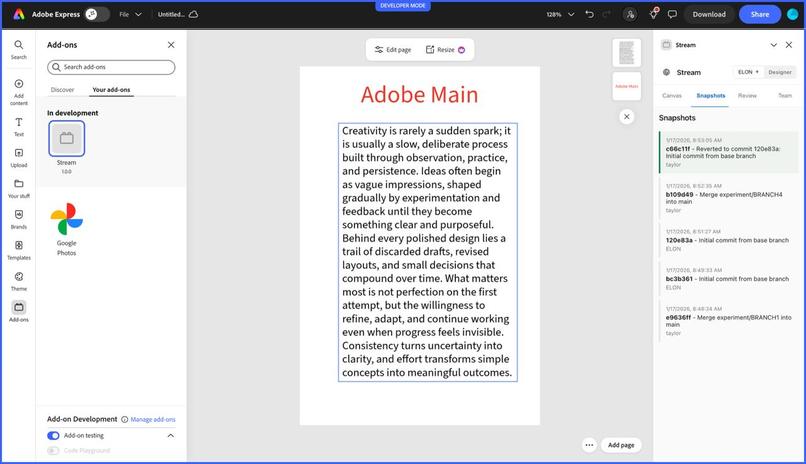Select the Creativity paragraph text box
The image size is (806, 464).
point(428,252)
